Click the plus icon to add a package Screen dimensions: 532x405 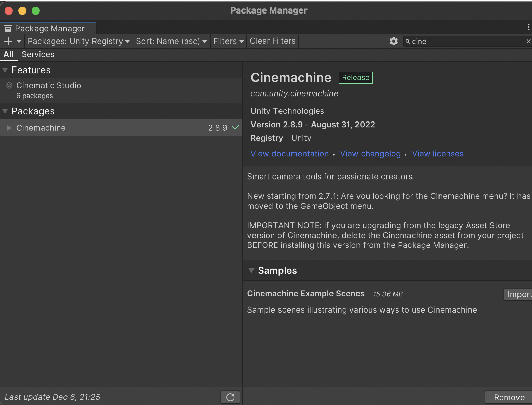coord(8,41)
